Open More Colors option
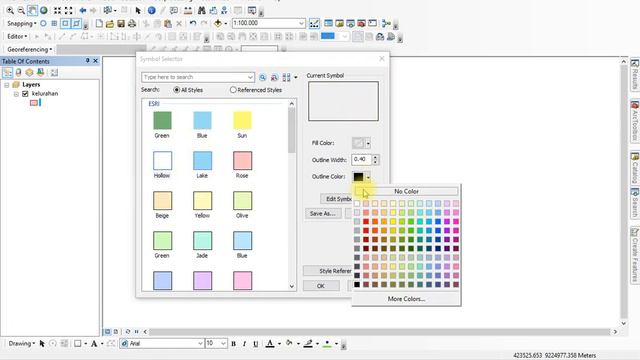The height and width of the screenshot is (360, 640). tap(407, 299)
